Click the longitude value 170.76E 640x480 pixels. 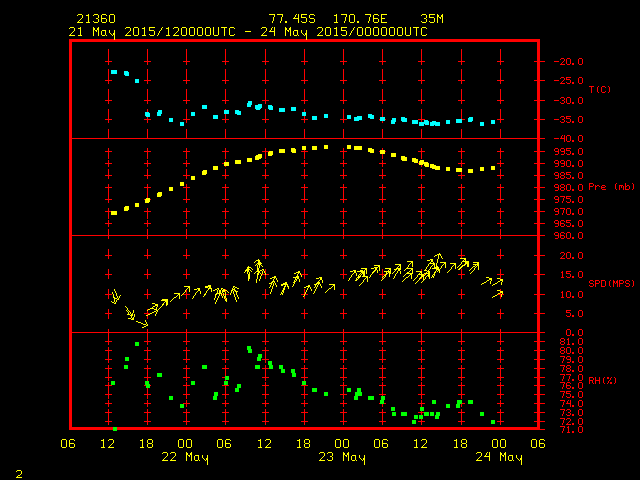pos(360,19)
